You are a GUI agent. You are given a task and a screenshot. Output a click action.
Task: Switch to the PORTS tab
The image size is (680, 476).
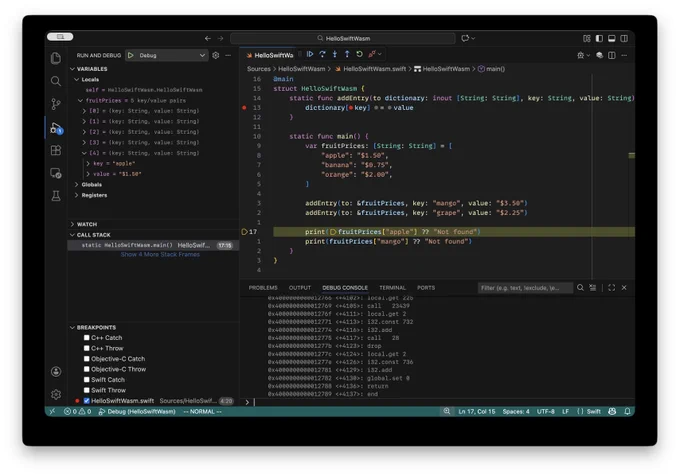[x=426, y=288]
